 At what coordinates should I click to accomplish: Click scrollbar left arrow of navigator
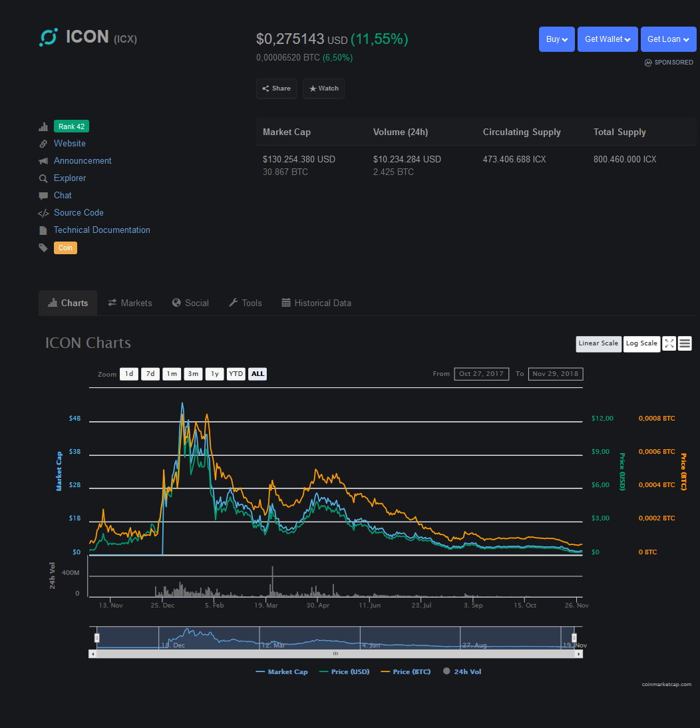(x=93, y=653)
